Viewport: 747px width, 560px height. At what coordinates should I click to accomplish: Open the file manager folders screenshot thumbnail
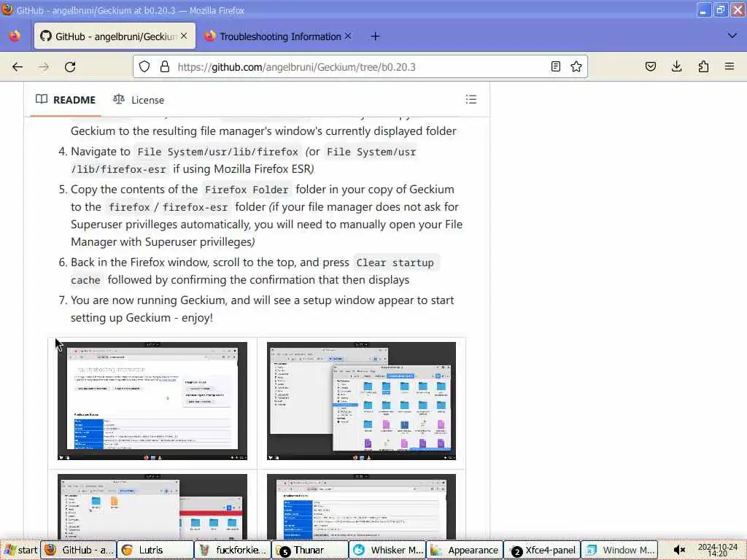(361, 401)
